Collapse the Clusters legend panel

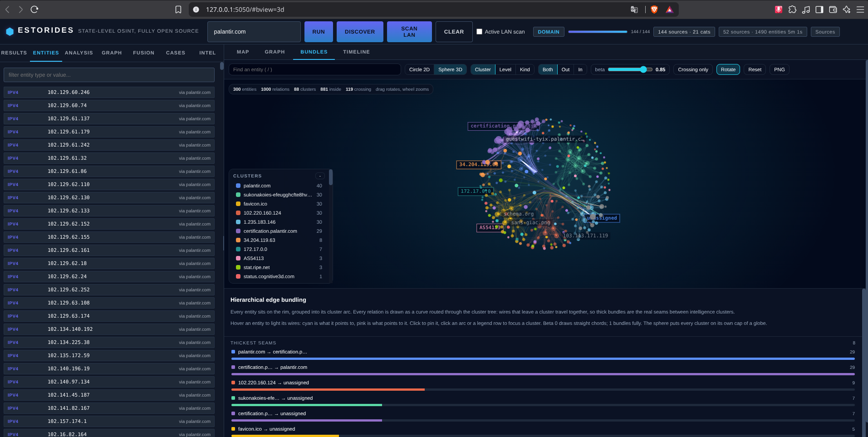[320, 176]
